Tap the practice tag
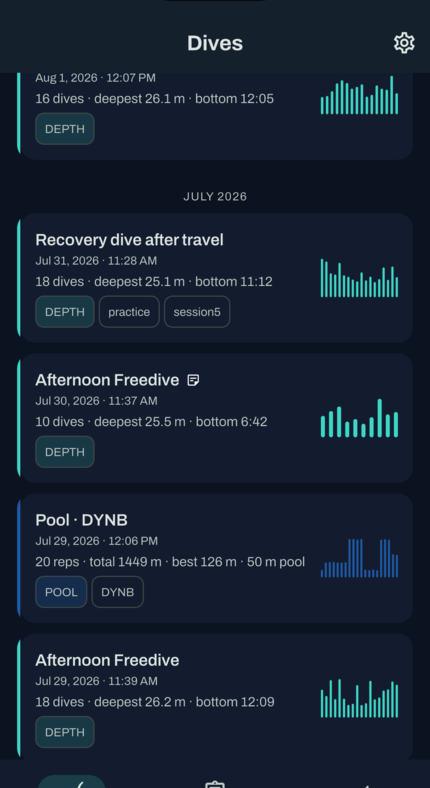 pos(129,312)
